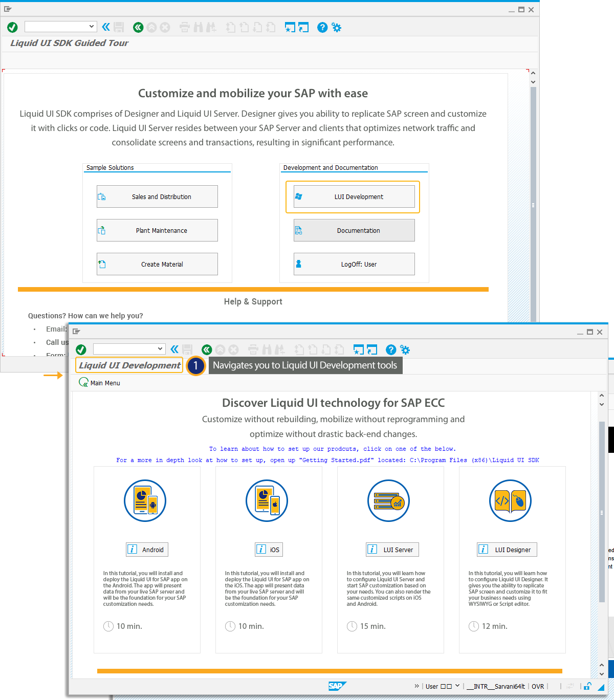Click green Back icon in Guided Tour window
The width and height of the screenshot is (614, 700).
(138, 27)
